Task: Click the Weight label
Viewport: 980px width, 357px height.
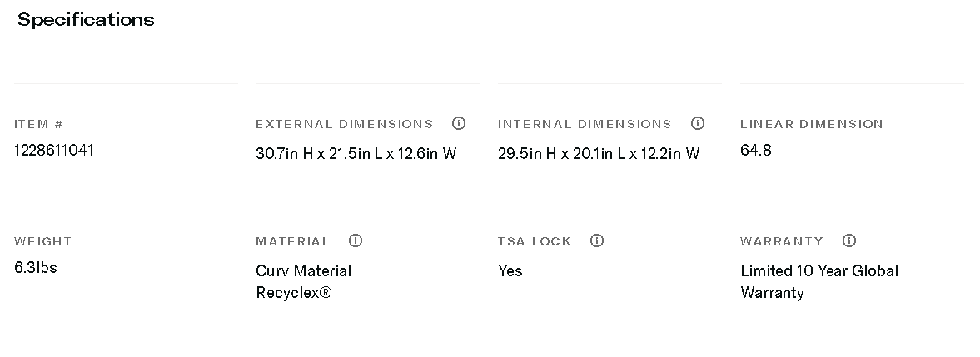Action: (x=42, y=241)
